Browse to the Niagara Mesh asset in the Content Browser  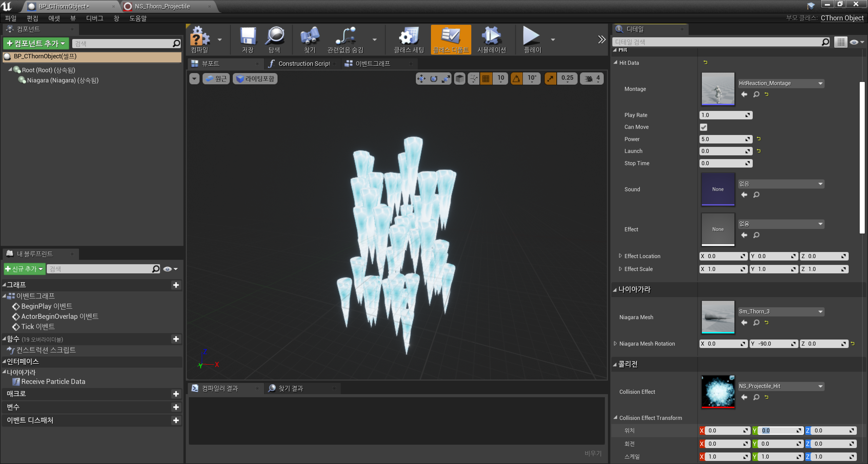coord(756,323)
